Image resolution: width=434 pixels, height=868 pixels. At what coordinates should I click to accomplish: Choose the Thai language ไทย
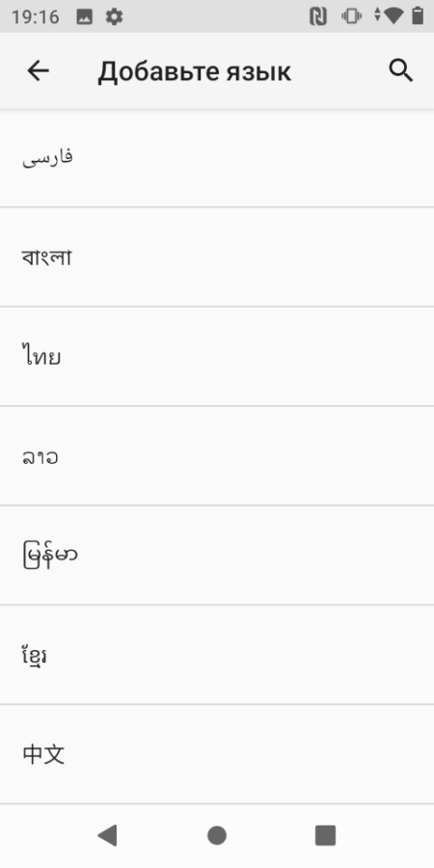coord(217,357)
